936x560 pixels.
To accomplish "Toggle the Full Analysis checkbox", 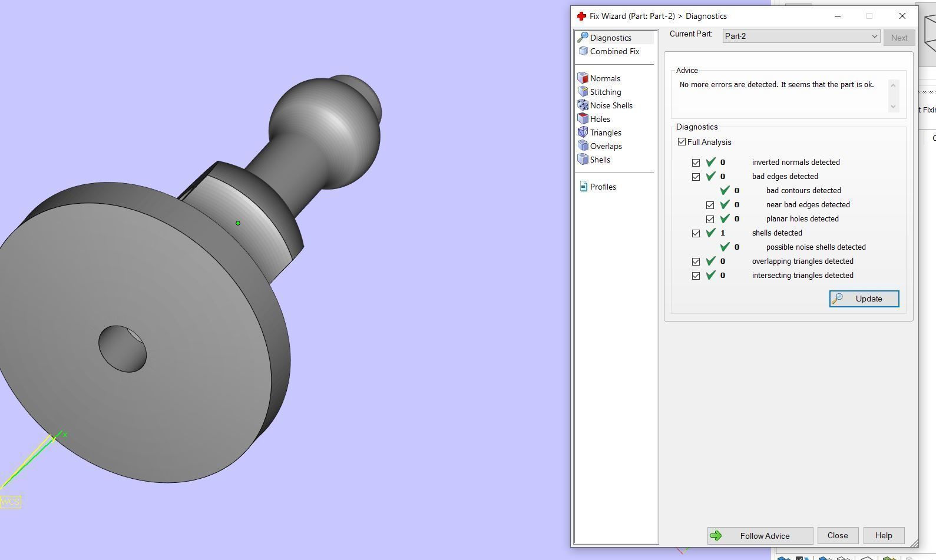I will pos(682,142).
